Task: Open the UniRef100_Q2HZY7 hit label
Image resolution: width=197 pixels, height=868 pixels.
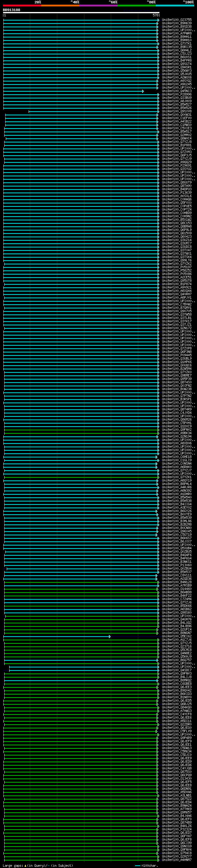Action: (177, 857)
